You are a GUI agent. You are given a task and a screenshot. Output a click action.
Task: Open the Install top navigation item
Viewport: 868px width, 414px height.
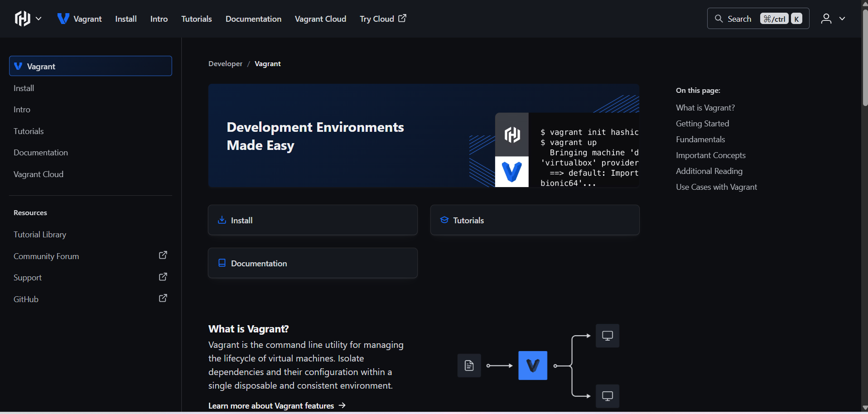click(126, 19)
